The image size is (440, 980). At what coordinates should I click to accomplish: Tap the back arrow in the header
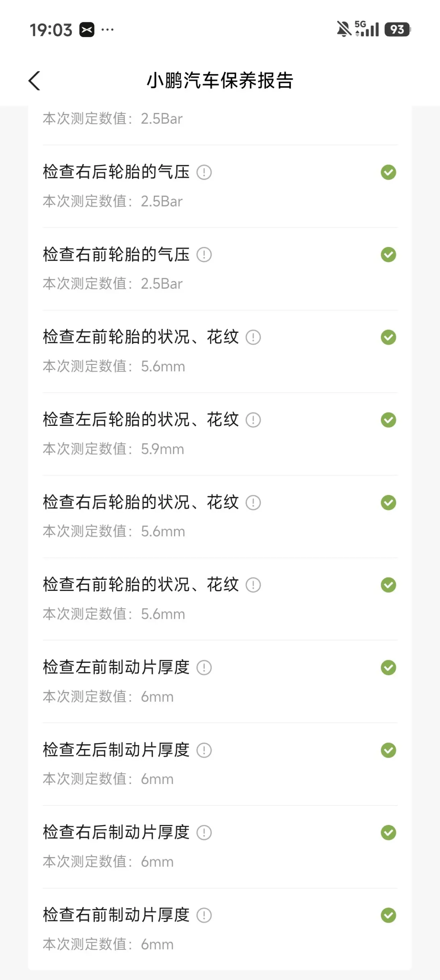(34, 81)
